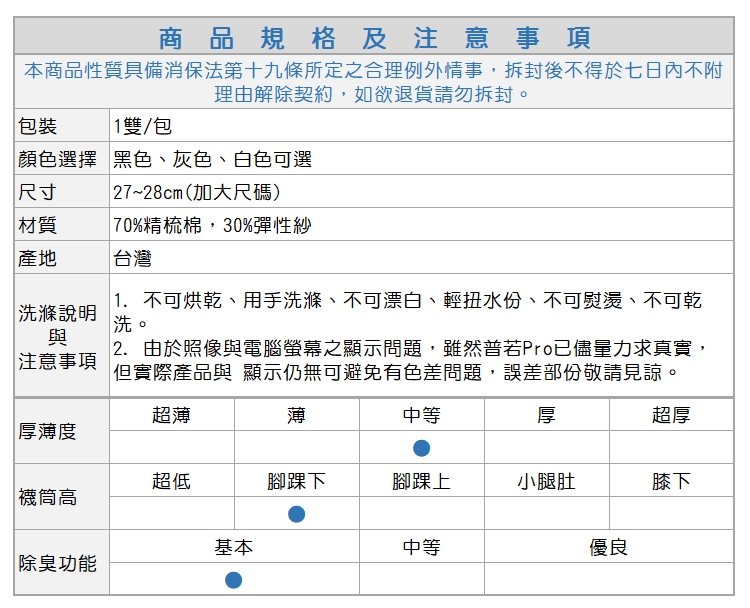750x608 pixels.
Task: Click the 襪筒高 row label
Action: (47, 497)
